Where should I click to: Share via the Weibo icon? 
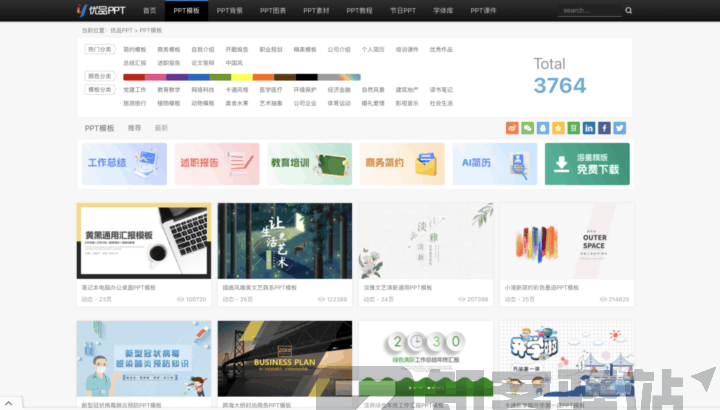point(513,128)
